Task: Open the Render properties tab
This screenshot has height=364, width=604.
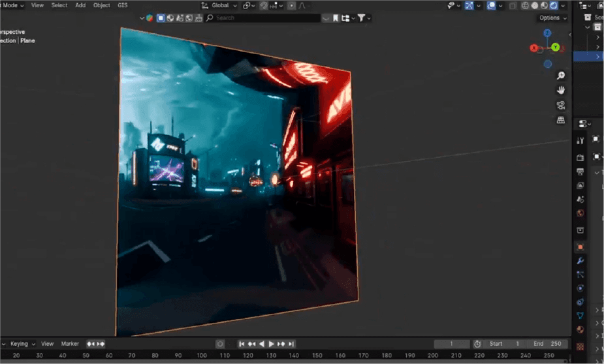Action: (580, 158)
